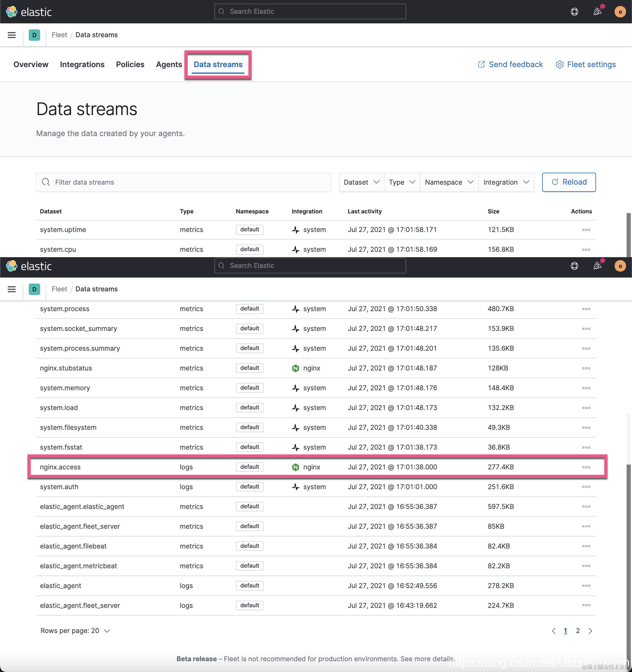Click the Elastic logo in top header
Viewport: 632px width, 672px height.
pyautogui.click(x=29, y=12)
